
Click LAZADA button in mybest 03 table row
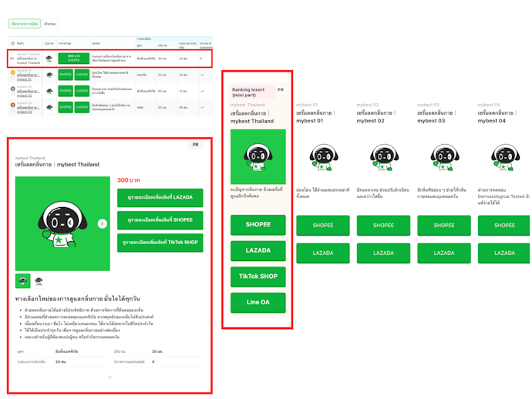pos(82,107)
